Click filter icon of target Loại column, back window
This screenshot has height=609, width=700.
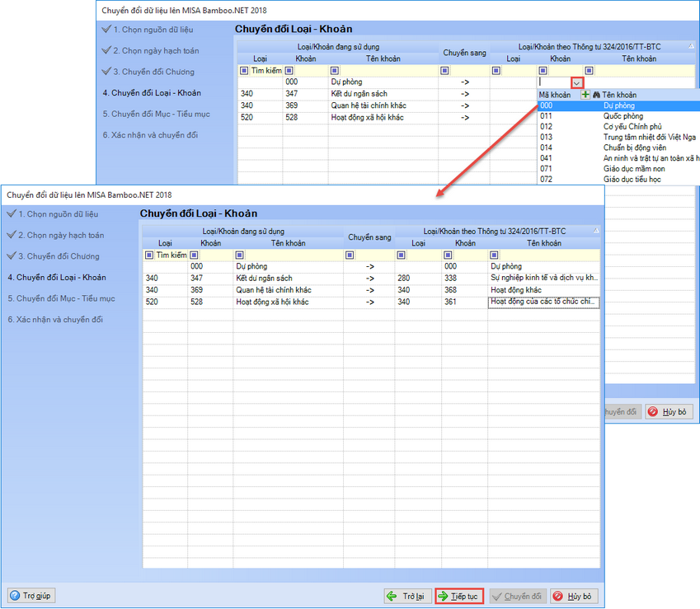point(496,71)
